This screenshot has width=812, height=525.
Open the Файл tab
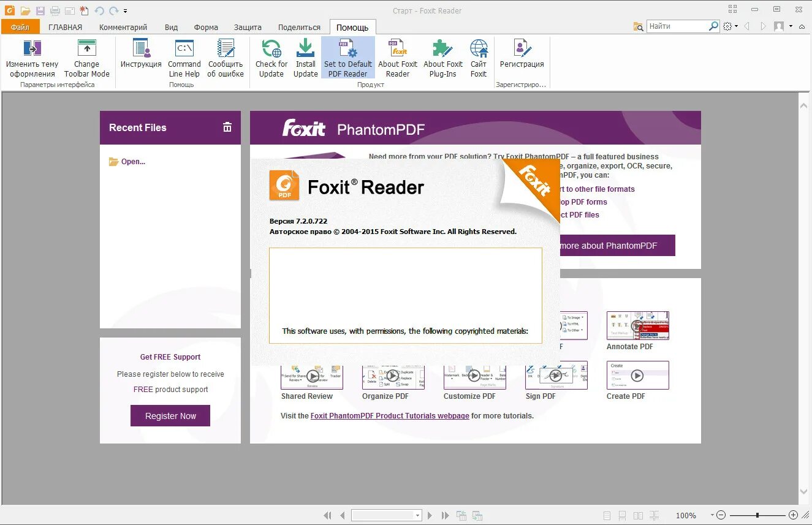click(x=20, y=27)
